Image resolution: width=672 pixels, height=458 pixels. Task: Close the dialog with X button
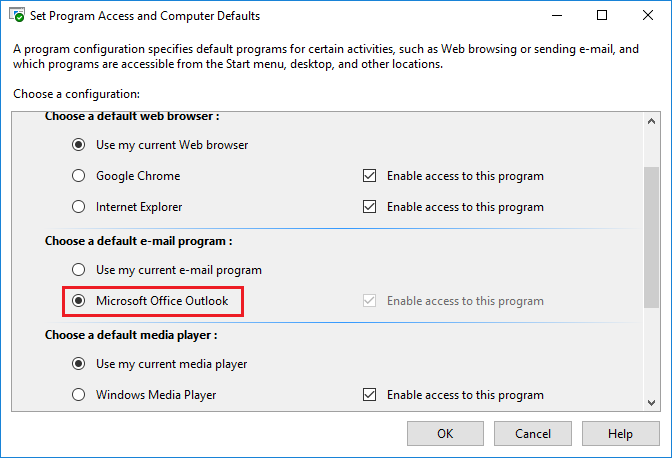[648, 15]
